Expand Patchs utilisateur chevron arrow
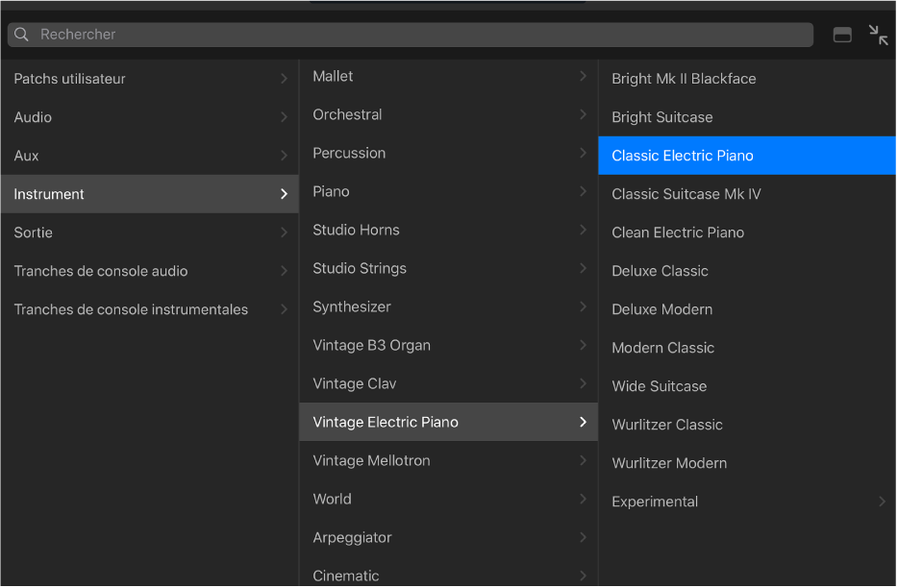The width and height of the screenshot is (898, 588). (x=284, y=79)
